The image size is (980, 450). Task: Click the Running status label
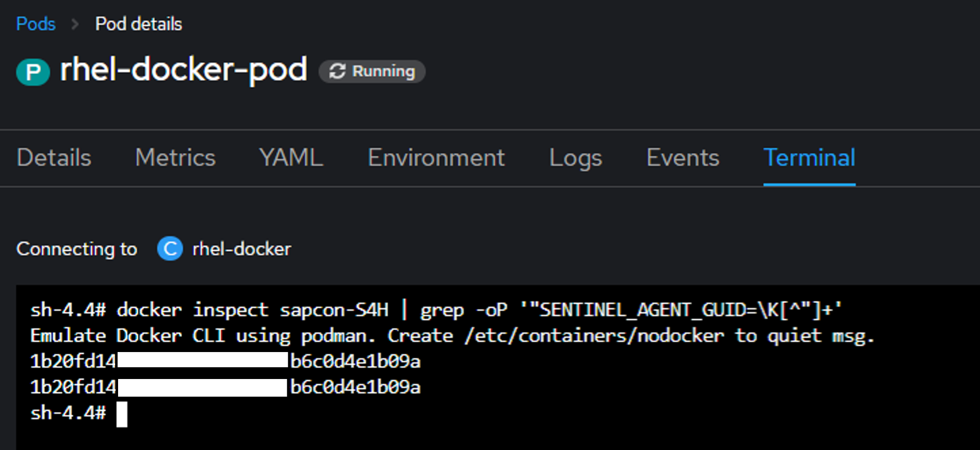point(383,71)
